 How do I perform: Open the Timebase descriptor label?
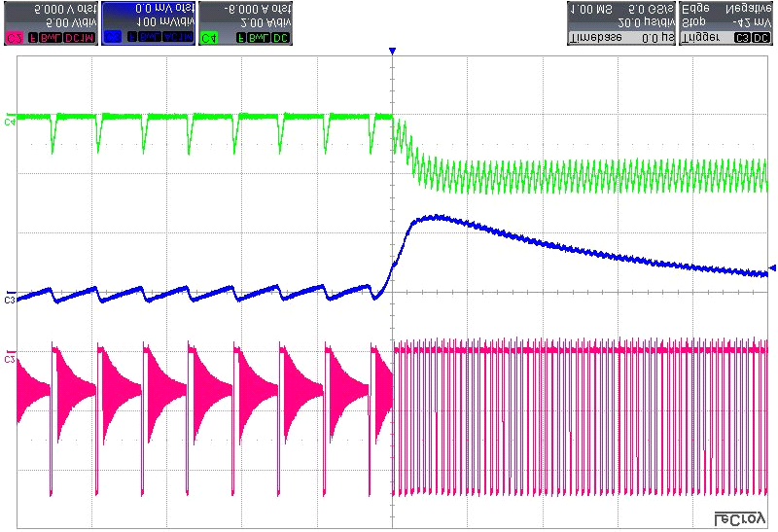pyautogui.click(x=593, y=38)
